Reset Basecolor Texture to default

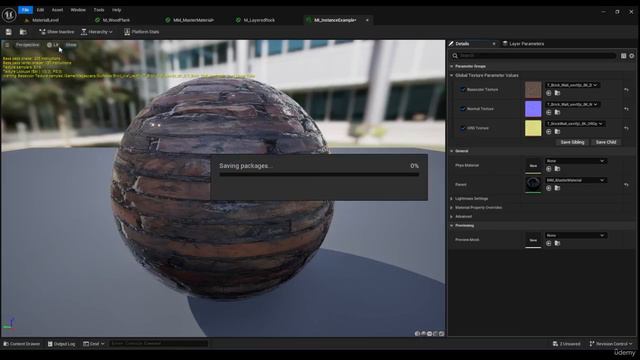(x=627, y=89)
